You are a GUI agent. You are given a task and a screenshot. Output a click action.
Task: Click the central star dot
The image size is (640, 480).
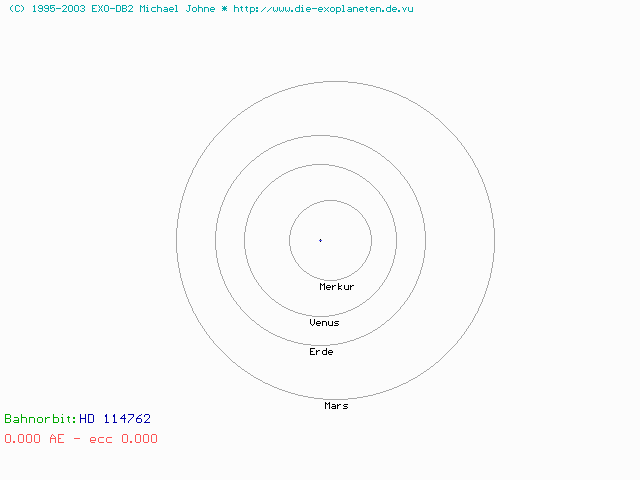[320, 240]
